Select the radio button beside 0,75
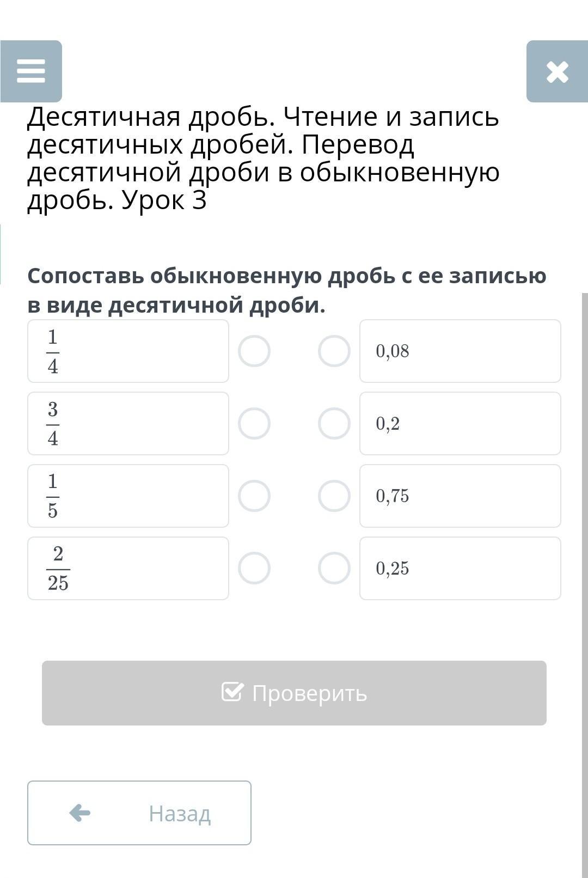 [334, 496]
